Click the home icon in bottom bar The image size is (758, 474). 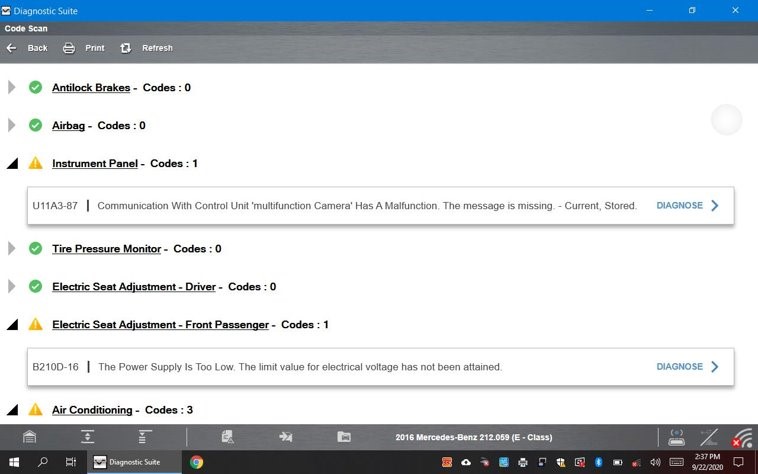click(30, 437)
